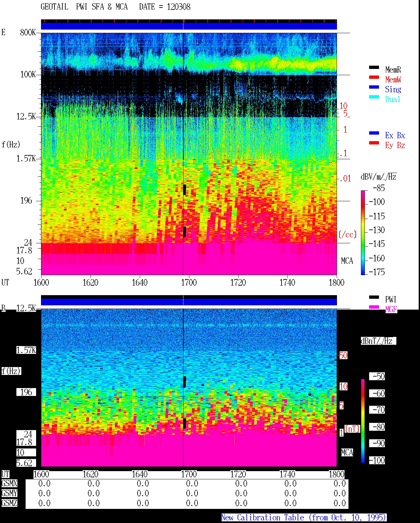
Task: Click the blue Ex Bx legend swatch
Action: 374,133
